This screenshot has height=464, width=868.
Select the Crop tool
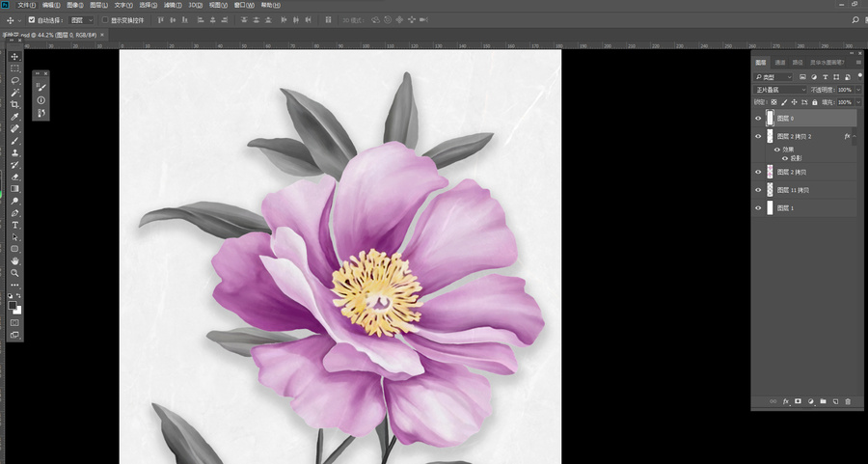coord(14,104)
